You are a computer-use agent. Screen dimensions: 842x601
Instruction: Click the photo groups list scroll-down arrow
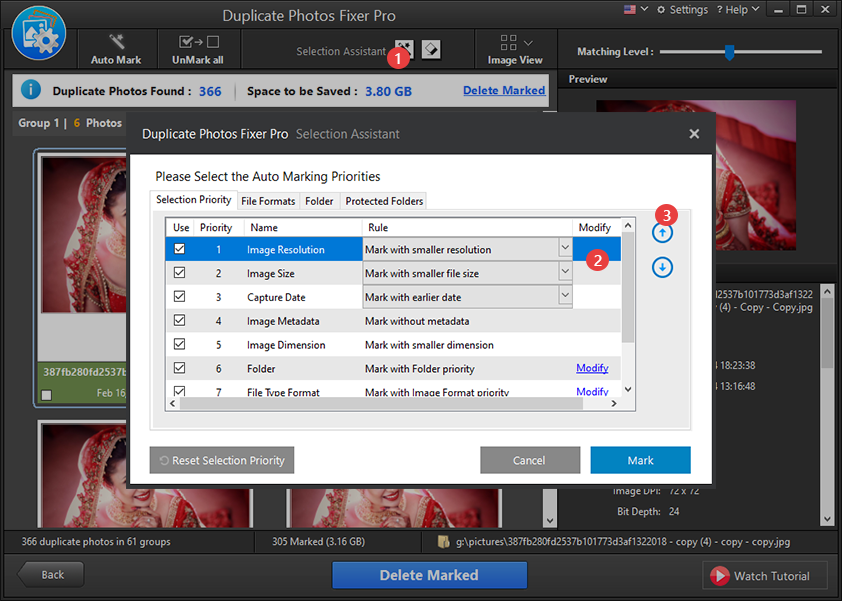point(549,520)
